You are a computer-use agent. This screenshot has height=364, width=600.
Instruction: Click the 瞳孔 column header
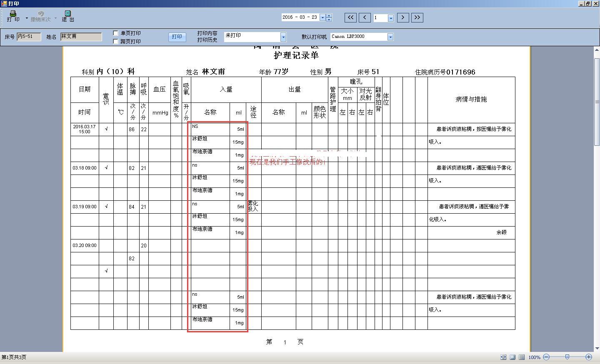click(356, 82)
